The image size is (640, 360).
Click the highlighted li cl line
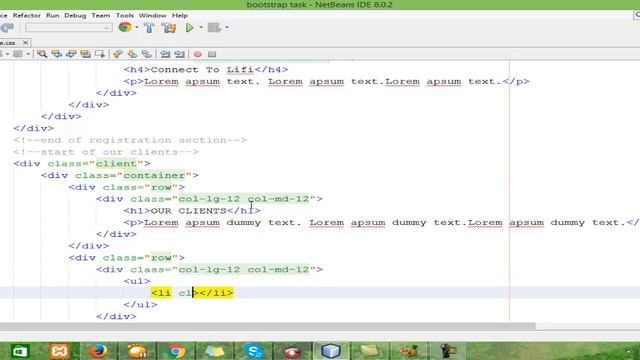tap(192, 293)
